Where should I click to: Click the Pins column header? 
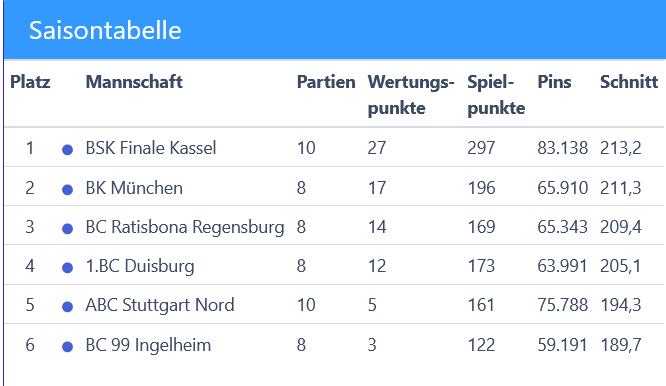coord(554,82)
